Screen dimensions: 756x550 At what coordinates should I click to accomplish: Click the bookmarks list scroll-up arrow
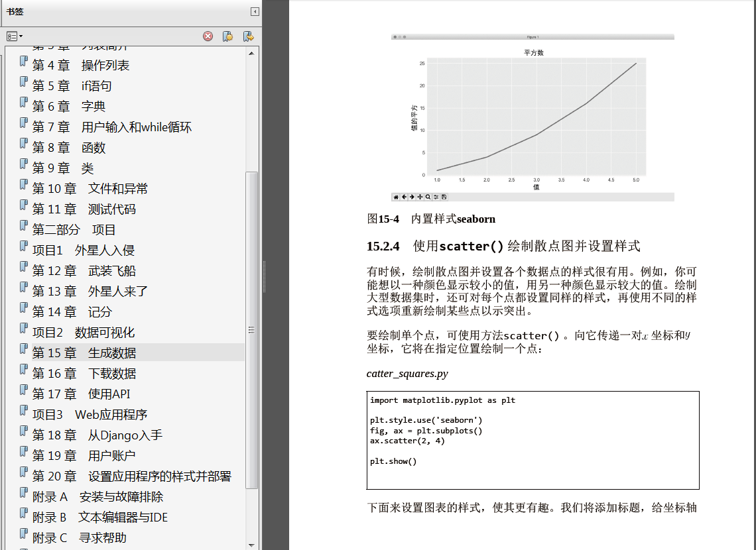click(x=251, y=54)
